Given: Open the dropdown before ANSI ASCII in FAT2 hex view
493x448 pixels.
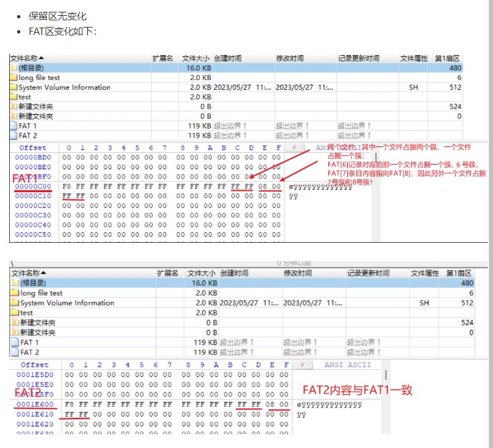Looking at the screenshot, I should point(303,365).
